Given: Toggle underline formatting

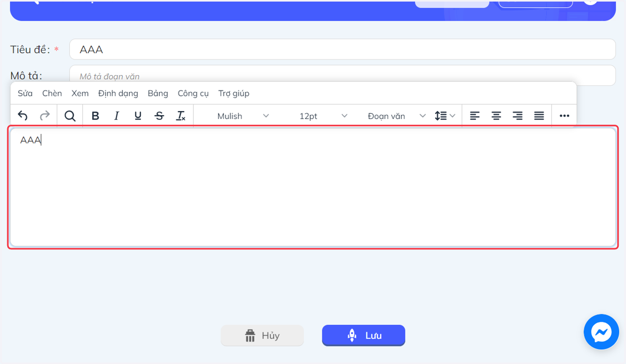Looking at the screenshot, I should click(x=138, y=116).
